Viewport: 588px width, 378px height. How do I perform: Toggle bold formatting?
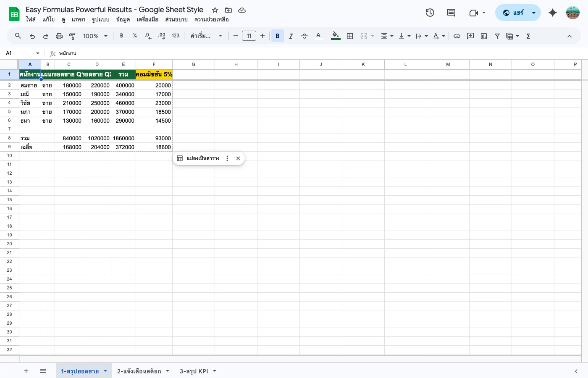click(277, 36)
